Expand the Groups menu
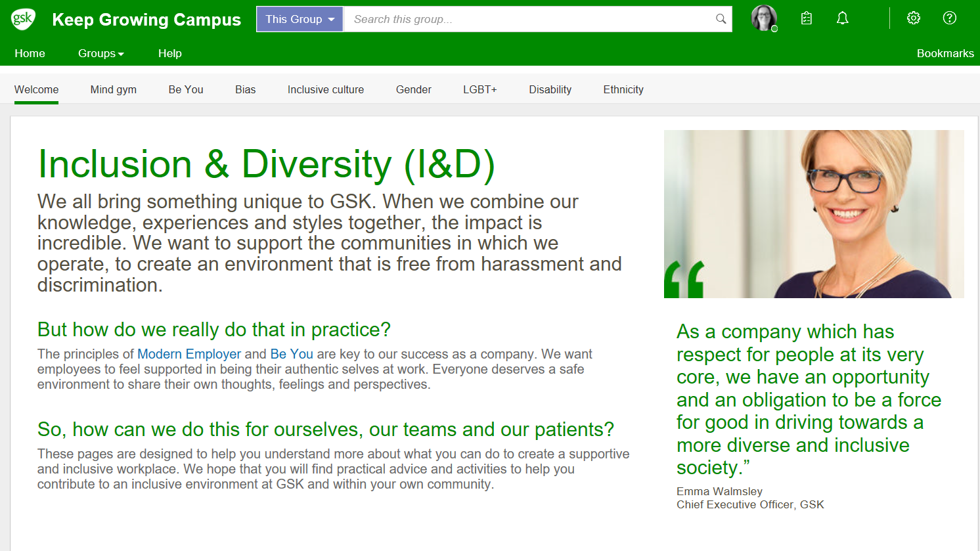 101,53
